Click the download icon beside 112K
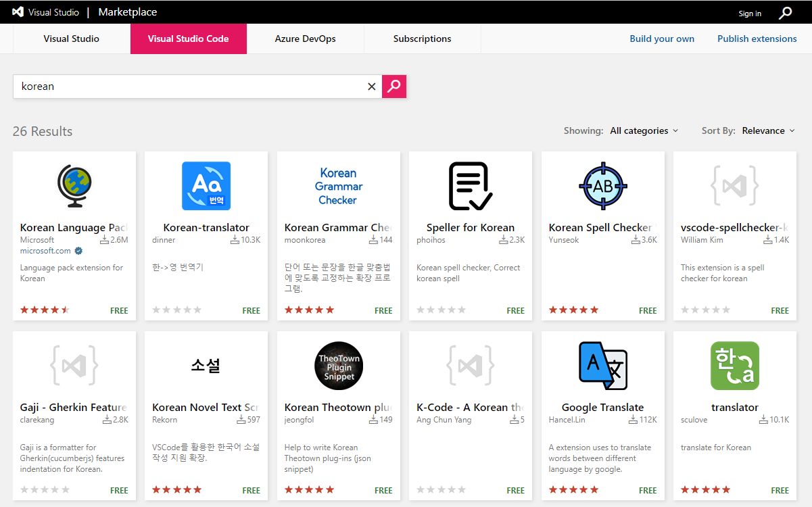Image resolution: width=812 pixels, height=507 pixels. coord(634,420)
